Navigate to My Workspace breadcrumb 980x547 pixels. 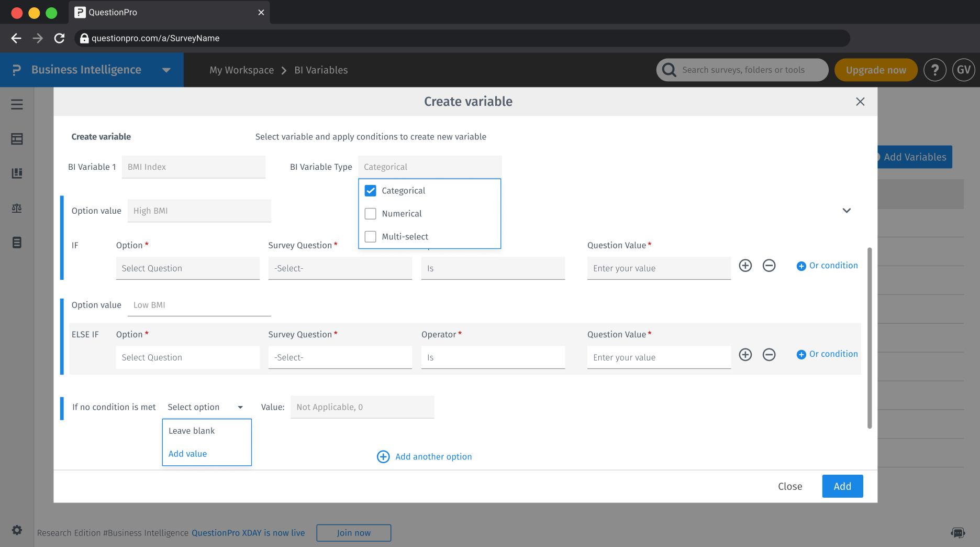(x=241, y=70)
